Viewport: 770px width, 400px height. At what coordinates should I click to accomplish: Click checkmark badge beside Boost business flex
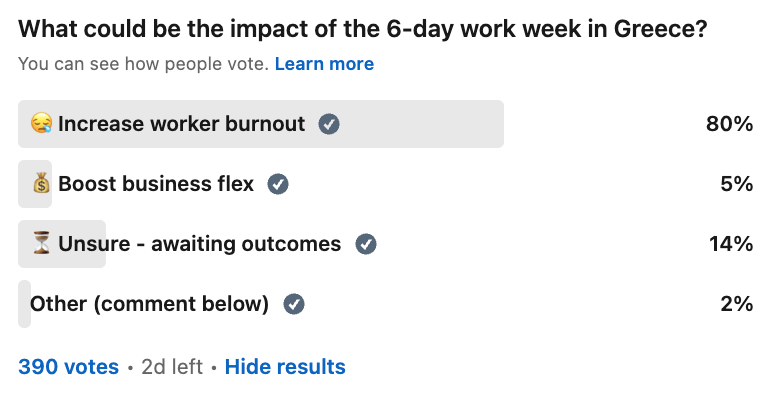(278, 184)
